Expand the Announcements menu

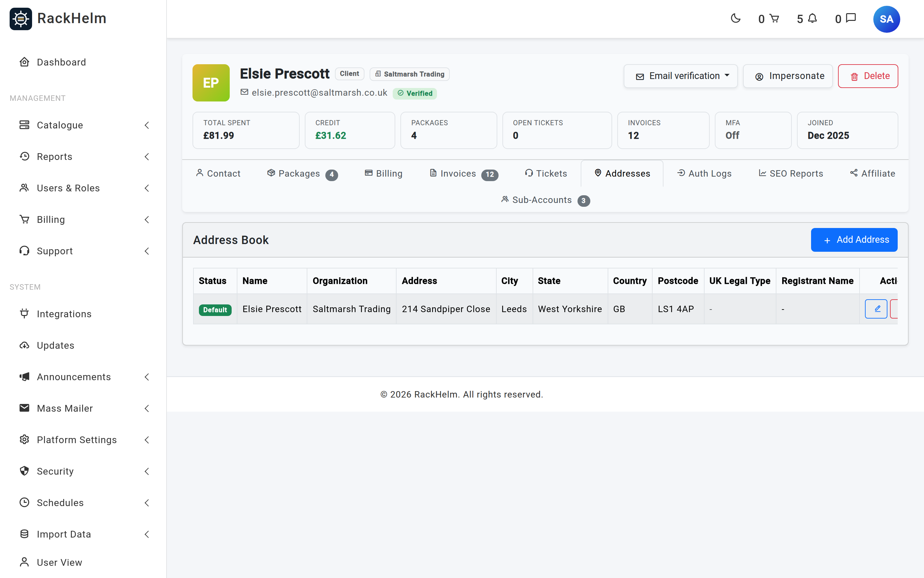[x=83, y=377]
